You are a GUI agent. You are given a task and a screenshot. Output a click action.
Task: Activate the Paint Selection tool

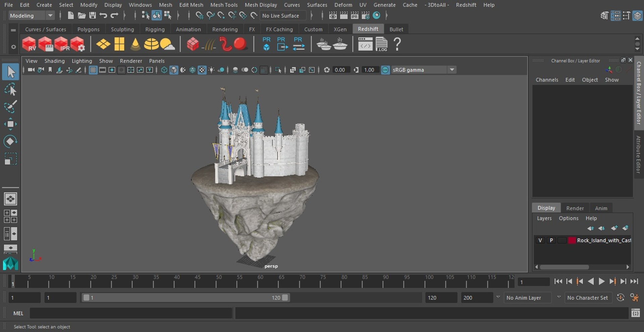(10, 107)
